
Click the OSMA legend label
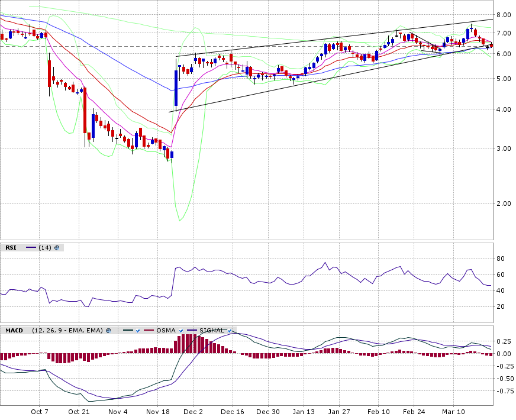(166, 331)
